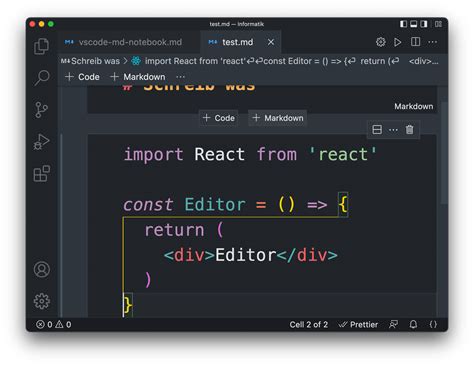The height and width of the screenshot is (366, 474).
Task: Open notebook toolbar overflow ellipsis
Action: click(180, 77)
